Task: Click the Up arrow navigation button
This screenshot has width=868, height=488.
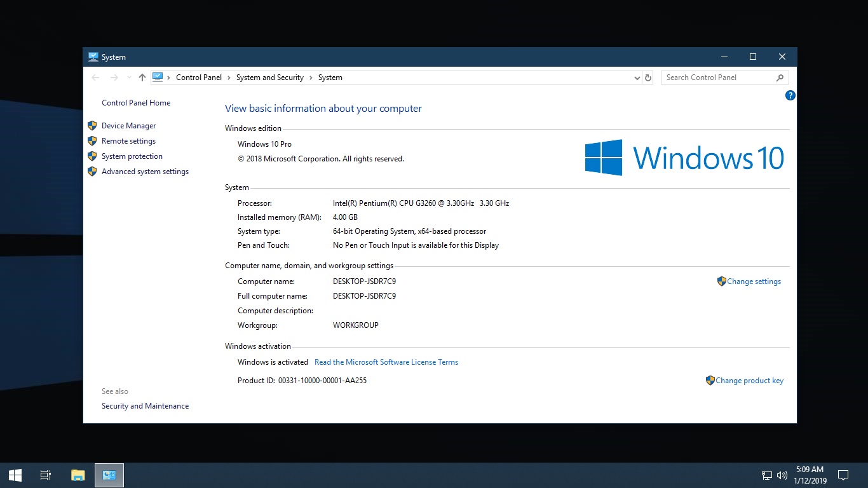Action: point(142,78)
